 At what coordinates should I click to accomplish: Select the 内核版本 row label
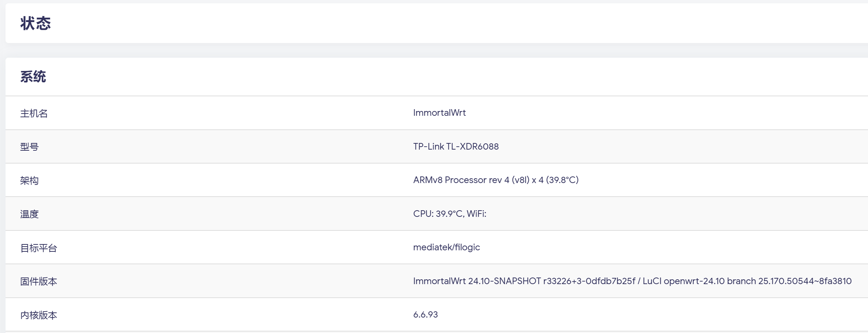(39, 315)
